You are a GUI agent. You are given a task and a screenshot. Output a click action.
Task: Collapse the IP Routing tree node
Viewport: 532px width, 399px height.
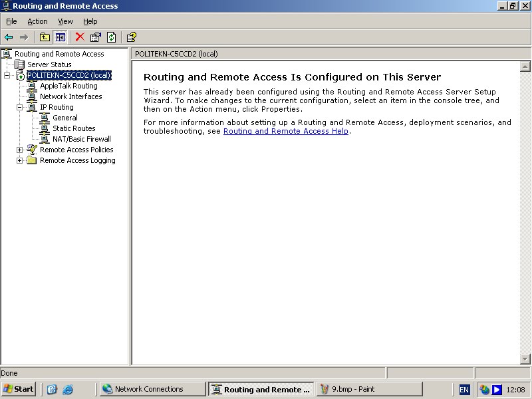[x=20, y=107]
